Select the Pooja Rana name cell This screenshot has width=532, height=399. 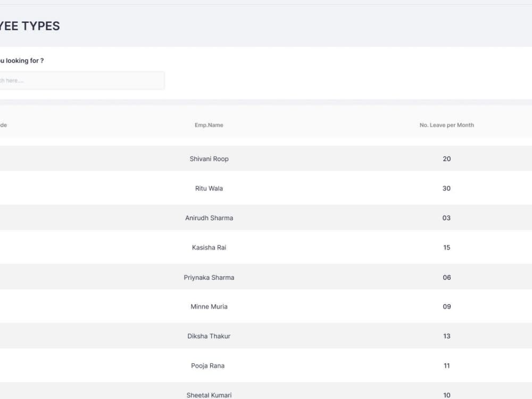[207, 366]
